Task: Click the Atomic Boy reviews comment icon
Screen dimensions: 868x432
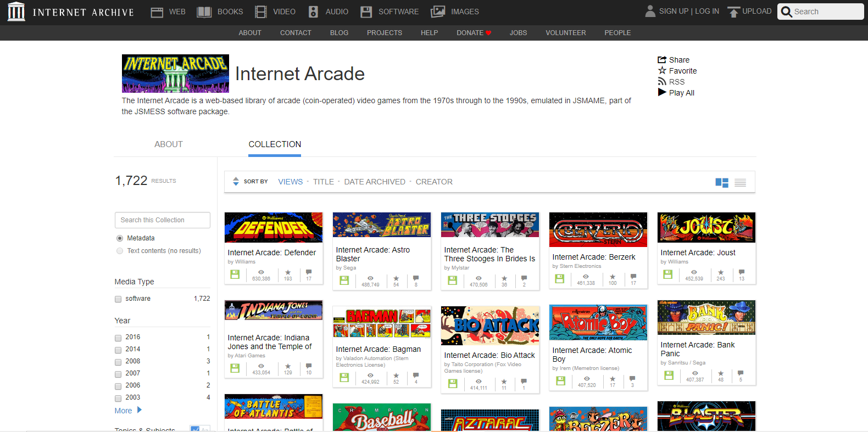Action: coord(632,379)
